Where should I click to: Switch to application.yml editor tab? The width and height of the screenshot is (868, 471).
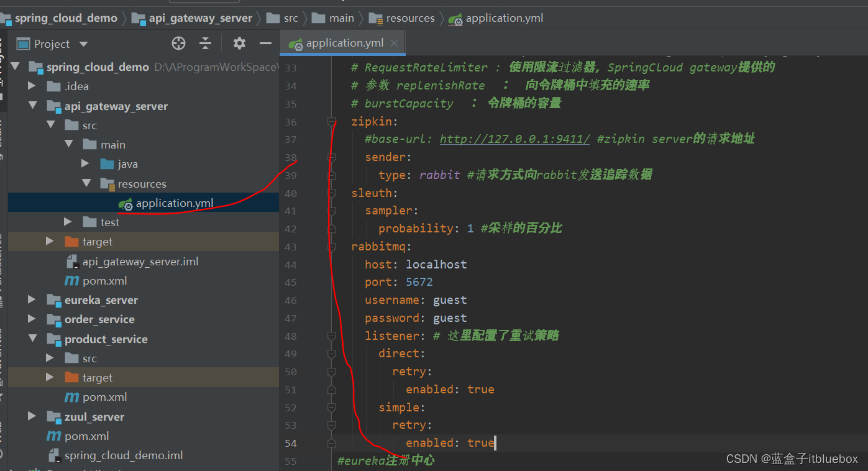point(344,43)
